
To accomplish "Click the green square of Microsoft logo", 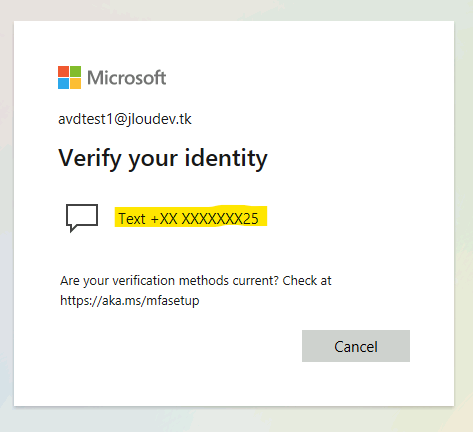I will click(75, 71).
